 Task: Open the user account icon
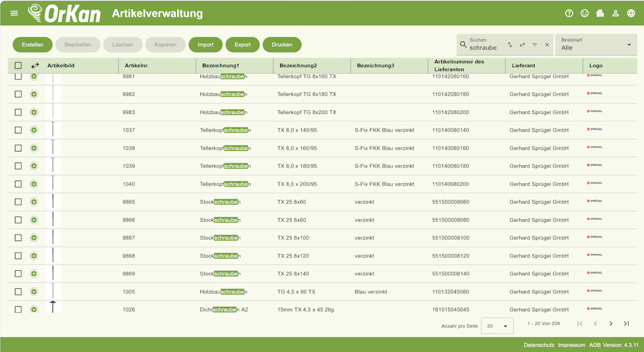point(616,13)
